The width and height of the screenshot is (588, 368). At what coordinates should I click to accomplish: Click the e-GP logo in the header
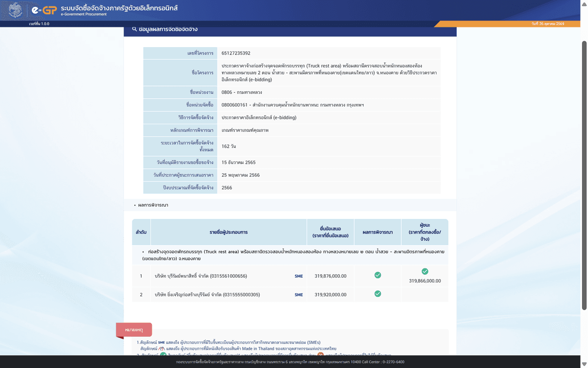(45, 10)
